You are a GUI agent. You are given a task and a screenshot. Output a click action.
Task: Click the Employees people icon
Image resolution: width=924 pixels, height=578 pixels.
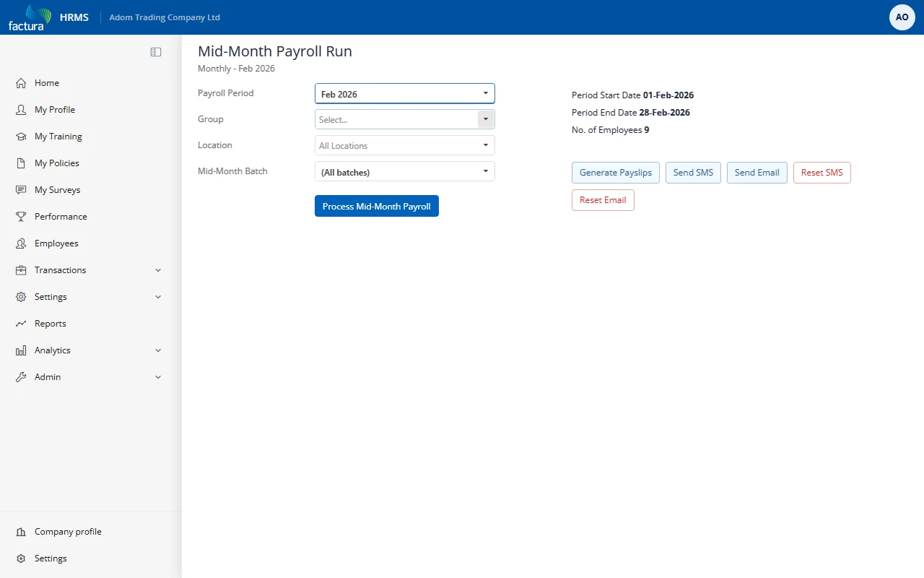[x=21, y=243]
